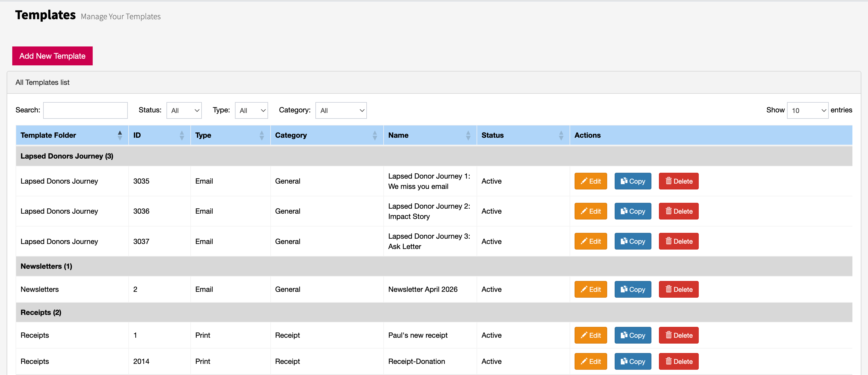The height and width of the screenshot is (375, 868).
Task: Sort by Status column arrows
Action: click(x=561, y=135)
